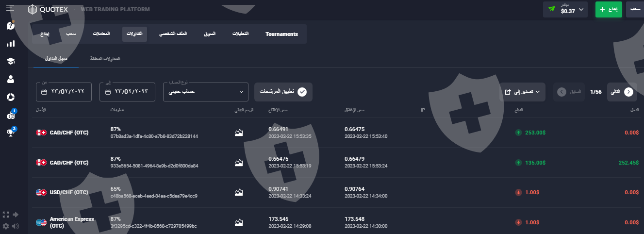The image size is (644, 234).
Task: Click trade ID c48ba568-eceb-4eed-84aa-c5dea79e4cc9
Action: [154, 196]
